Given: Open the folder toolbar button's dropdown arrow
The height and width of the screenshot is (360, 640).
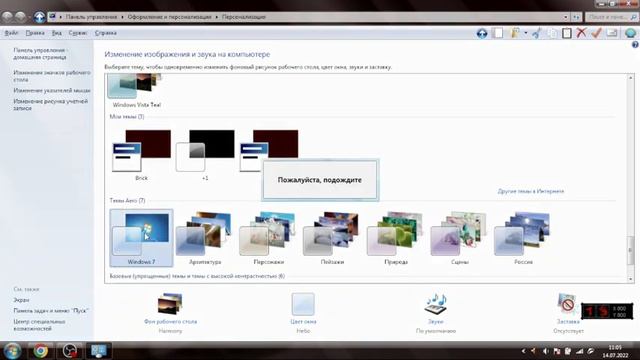Looking at the screenshot, I should (x=526, y=33).
